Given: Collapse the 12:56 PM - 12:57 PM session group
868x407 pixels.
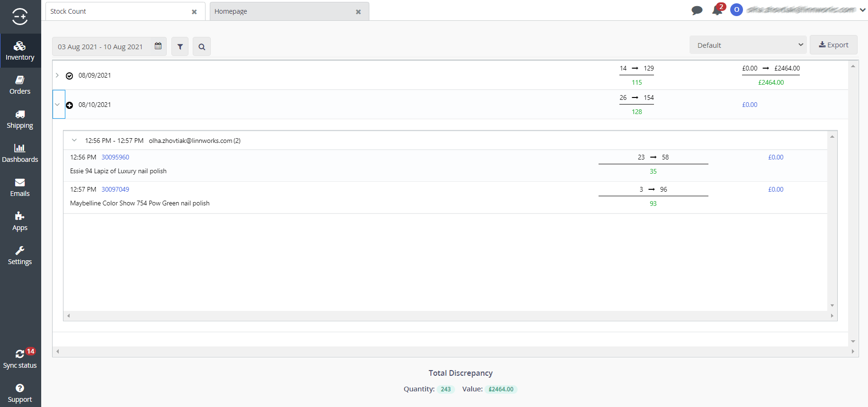Looking at the screenshot, I should pyautogui.click(x=74, y=140).
